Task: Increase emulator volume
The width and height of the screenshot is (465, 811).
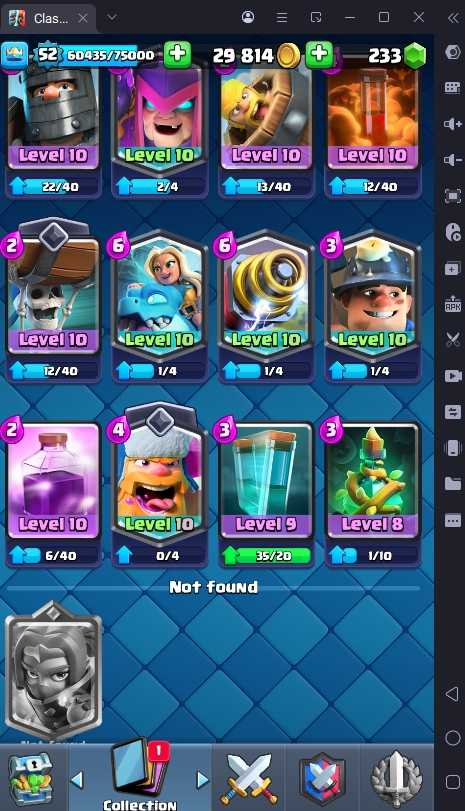Action: click(453, 124)
